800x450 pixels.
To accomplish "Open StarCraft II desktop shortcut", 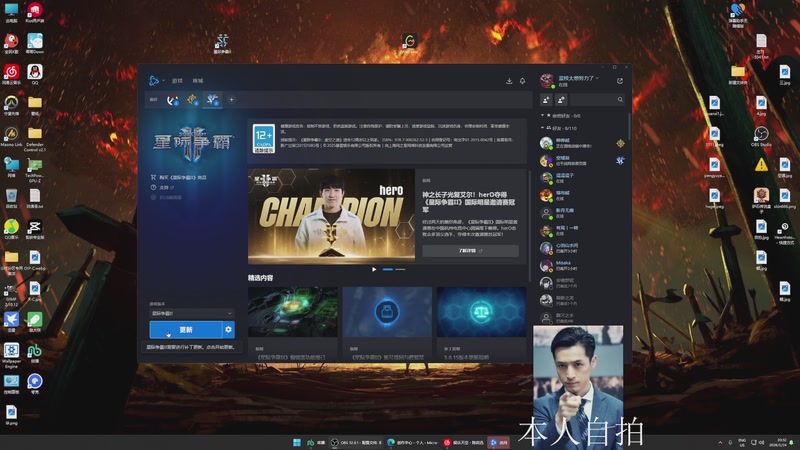I will pos(222,43).
